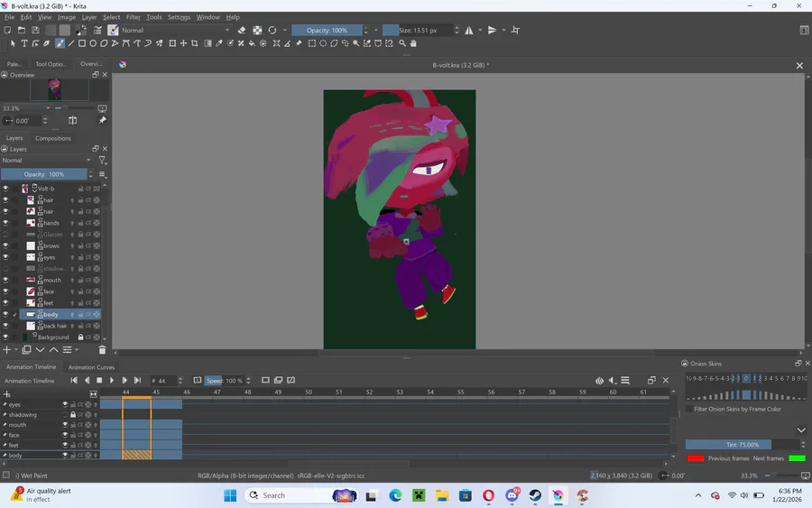The image size is (812, 508).
Task: Click the onion skin toggle in timeline header
Action: point(599,381)
